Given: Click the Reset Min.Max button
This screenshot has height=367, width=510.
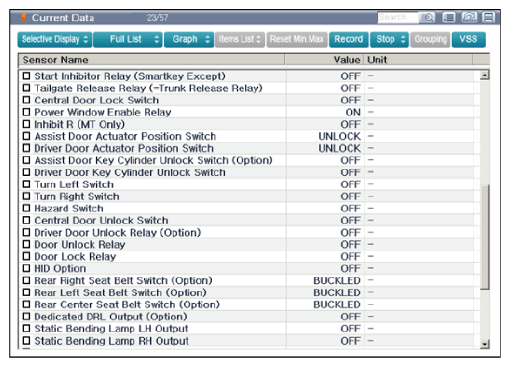Looking at the screenshot, I should (297, 39).
